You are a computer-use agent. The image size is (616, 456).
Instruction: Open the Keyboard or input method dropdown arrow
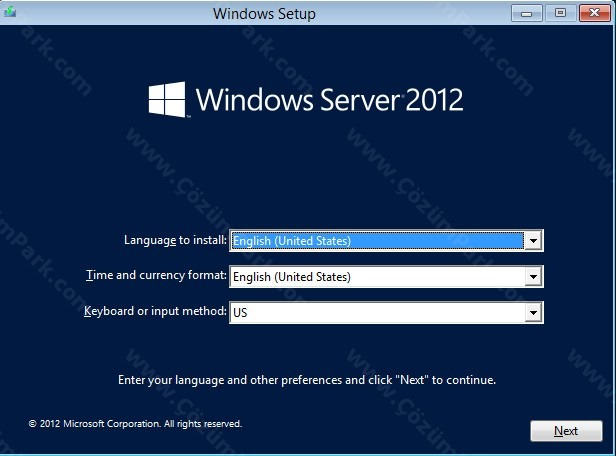pyautogui.click(x=533, y=313)
